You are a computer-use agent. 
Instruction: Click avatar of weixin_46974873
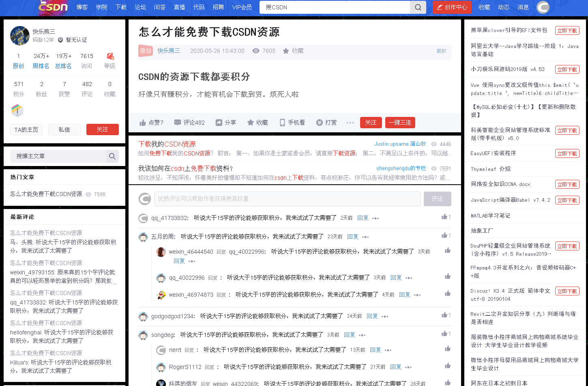pos(161,295)
